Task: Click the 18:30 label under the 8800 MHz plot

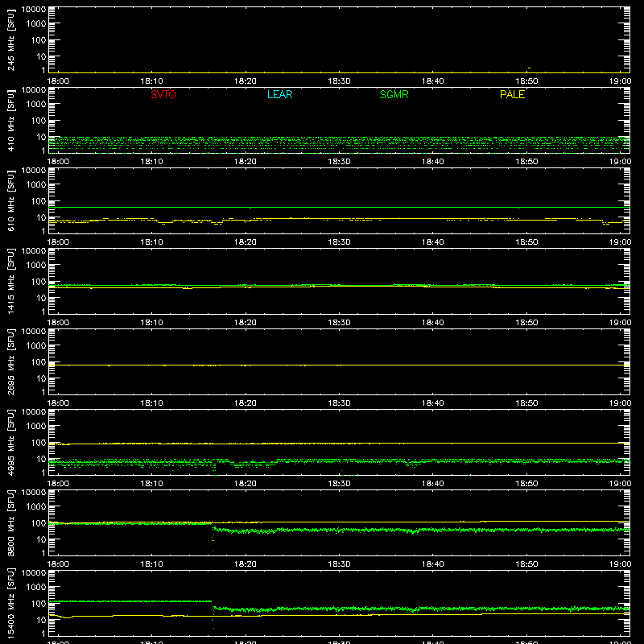Action: coord(339,564)
